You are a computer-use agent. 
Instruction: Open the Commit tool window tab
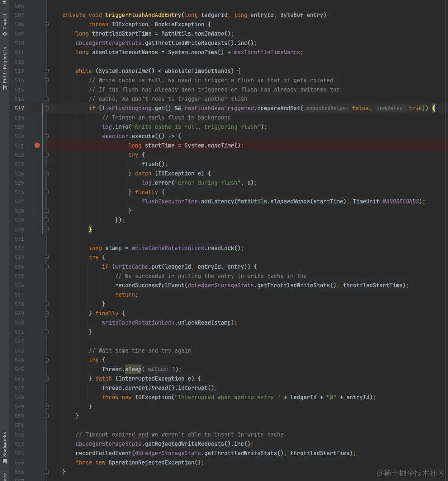coord(5,24)
